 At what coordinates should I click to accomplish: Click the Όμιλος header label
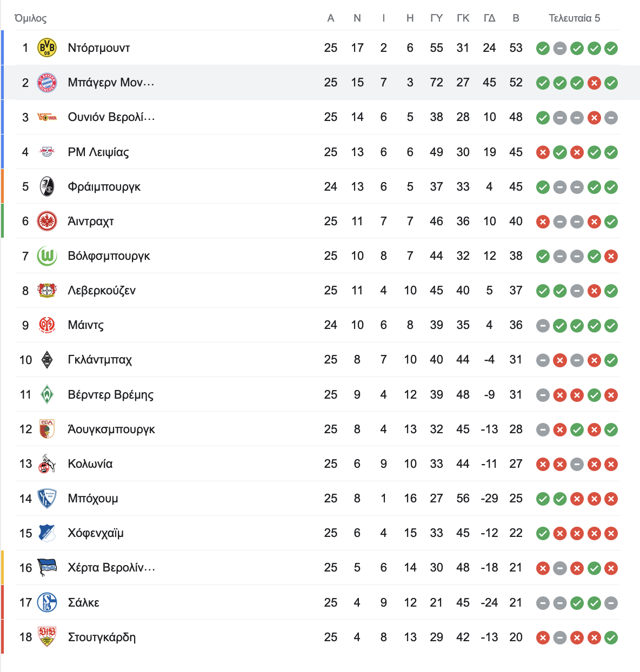31,18
